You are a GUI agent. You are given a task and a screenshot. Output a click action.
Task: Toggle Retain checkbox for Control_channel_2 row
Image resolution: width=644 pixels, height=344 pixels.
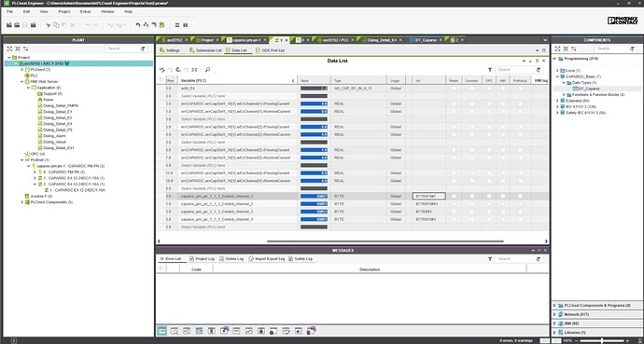[454, 204]
